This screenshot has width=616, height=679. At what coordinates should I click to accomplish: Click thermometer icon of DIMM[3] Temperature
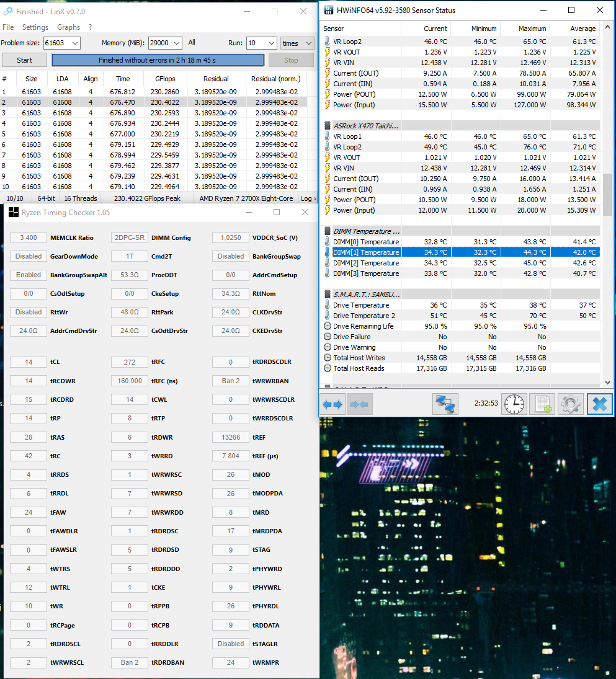[x=328, y=273]
